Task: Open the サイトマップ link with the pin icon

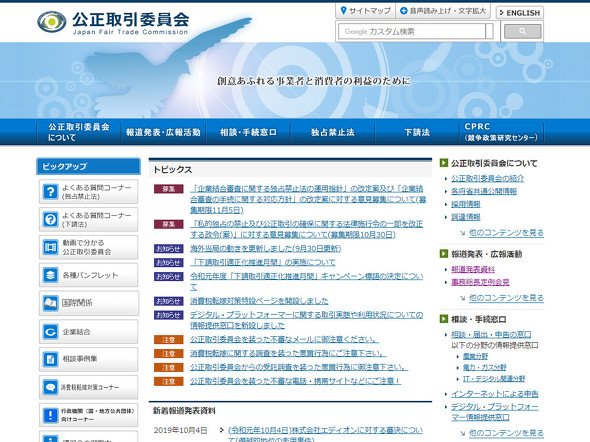Action: pyautogui.click(x=365, y=11)
